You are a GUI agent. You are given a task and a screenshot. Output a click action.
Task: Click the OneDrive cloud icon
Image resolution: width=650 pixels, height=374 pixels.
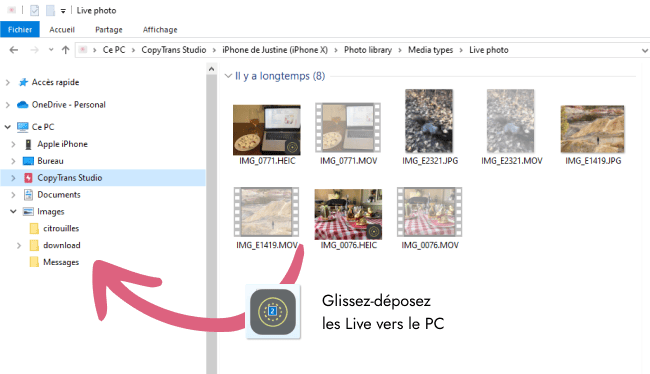coord(22,104)
